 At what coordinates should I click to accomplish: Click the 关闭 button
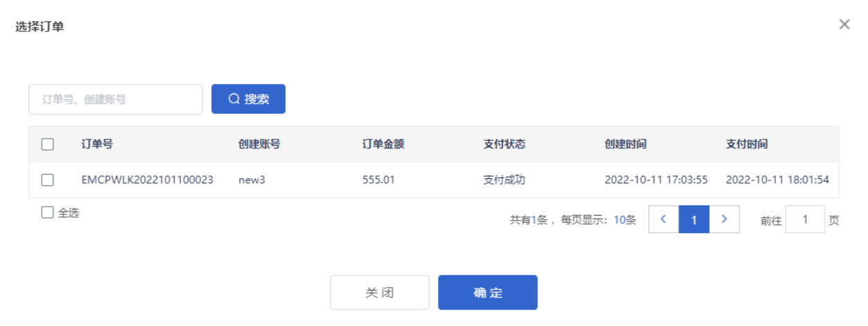coord(379,293)
